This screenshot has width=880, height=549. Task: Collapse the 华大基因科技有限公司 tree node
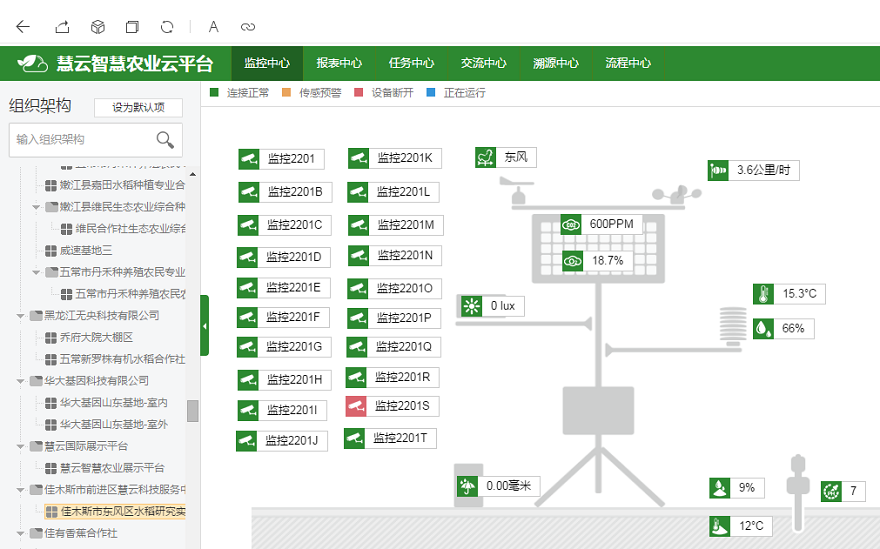pos(22,381)
